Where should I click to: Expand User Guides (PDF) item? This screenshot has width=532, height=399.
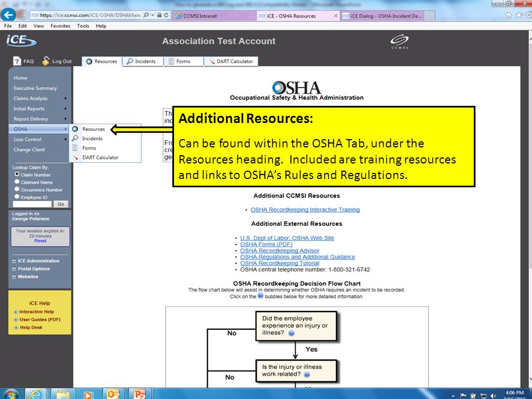point(16,320)
